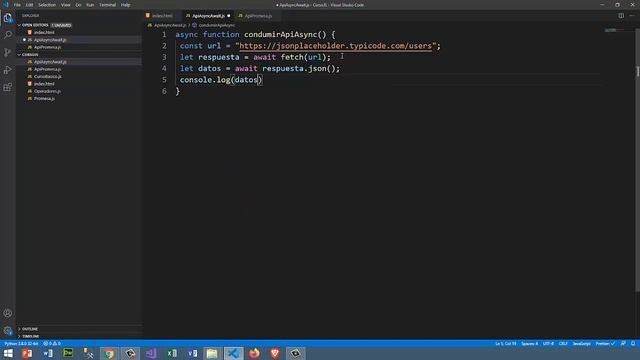Open the Terminal menu
Screen dimensions: 640x360
point(107,5)
